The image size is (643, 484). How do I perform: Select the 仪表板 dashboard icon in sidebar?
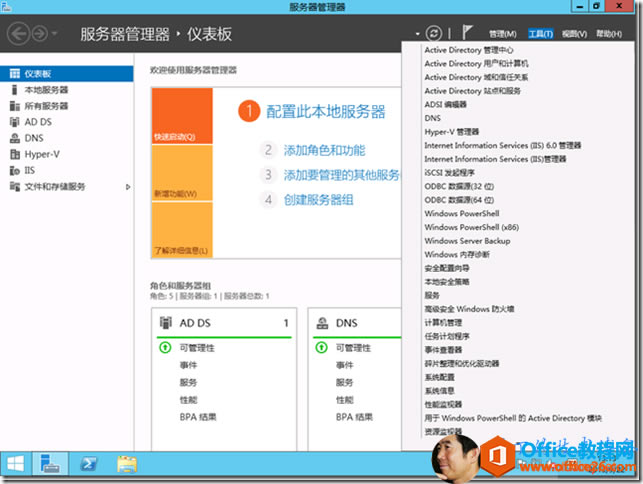(x=15, y=74)
